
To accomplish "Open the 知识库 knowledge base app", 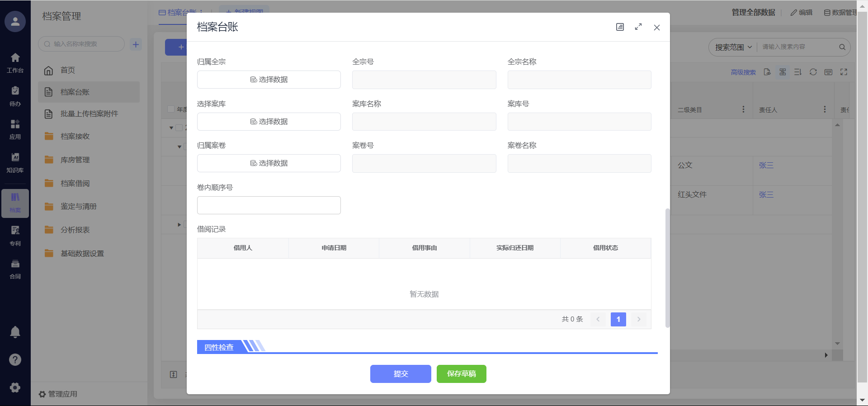I will click(x=15, y=162).
